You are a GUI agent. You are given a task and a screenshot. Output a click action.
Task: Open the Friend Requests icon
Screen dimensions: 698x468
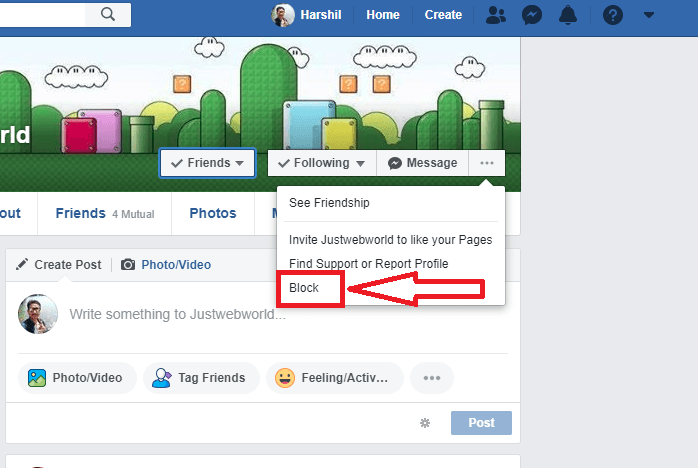[x=495, y=15]
